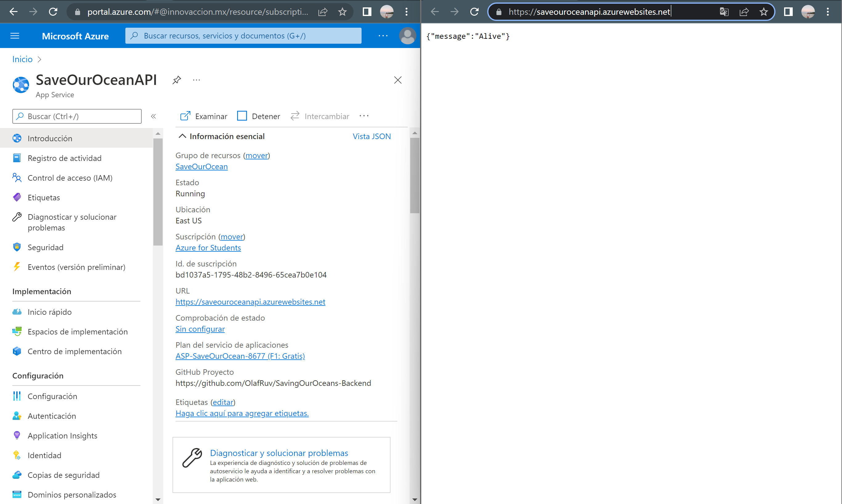Image resolution: width=842 pixels, height=504 pixels.
Task: Open Chrome's three-dot menu
Action: pos(828,12)
